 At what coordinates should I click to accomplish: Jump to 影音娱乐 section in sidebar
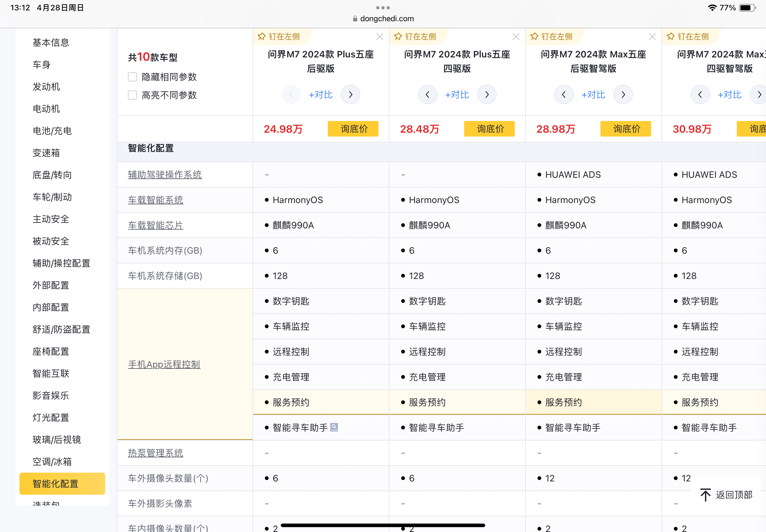click(x=51, y=396)
